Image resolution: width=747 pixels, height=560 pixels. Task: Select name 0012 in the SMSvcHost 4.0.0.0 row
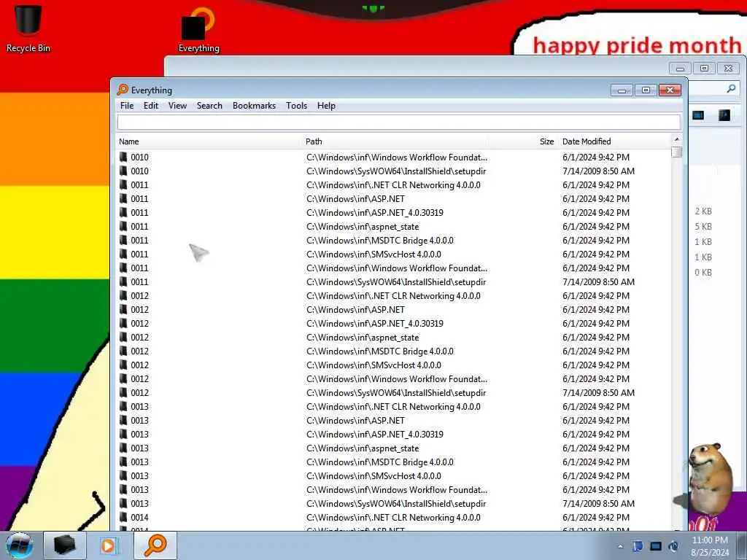[x=139, y=365]
